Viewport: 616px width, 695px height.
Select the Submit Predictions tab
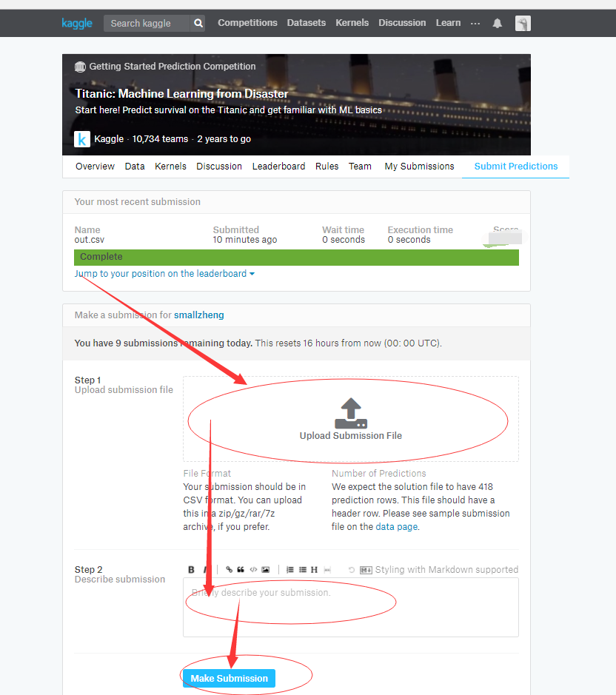pyautogui.click(x=516, y=167)
